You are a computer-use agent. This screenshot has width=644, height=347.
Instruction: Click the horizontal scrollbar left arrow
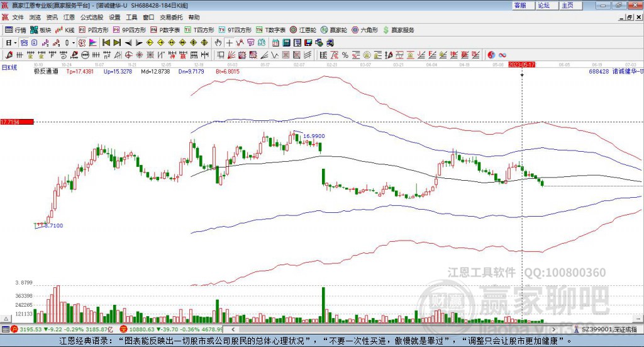(233, 329)
